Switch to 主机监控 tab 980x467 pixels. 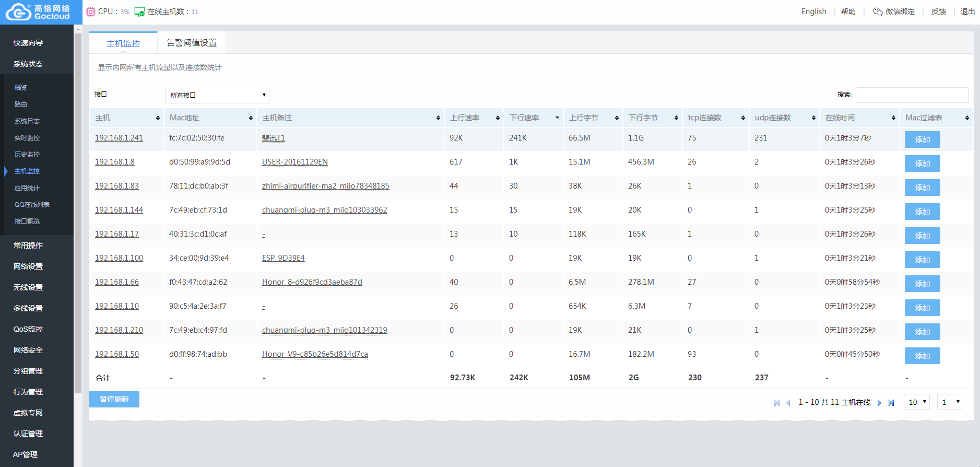click(x=123, y=43)
